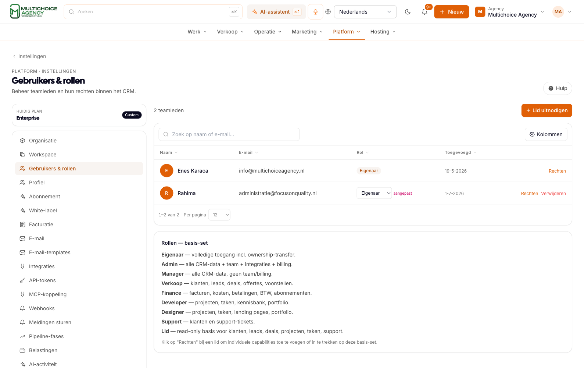Image resolution: width=588 pixels, height=368 pixels.
Task: Focus the Zoek op naam of e-mail field
Action: [229, 134]
